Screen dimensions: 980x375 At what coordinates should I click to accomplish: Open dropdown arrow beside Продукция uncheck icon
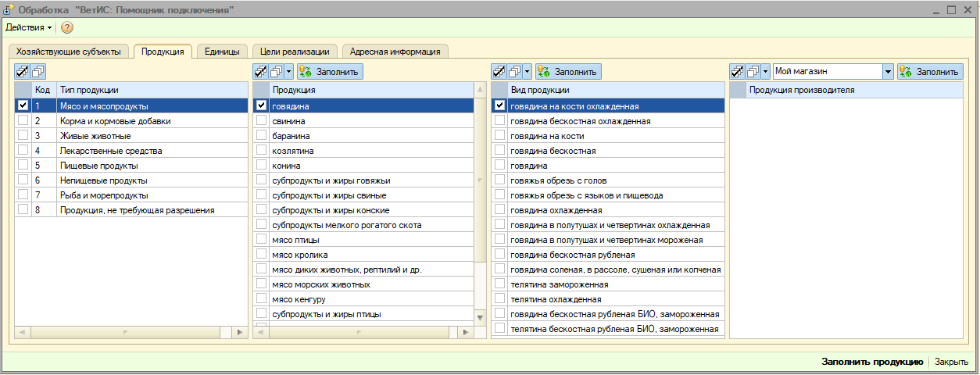point(290,71)
